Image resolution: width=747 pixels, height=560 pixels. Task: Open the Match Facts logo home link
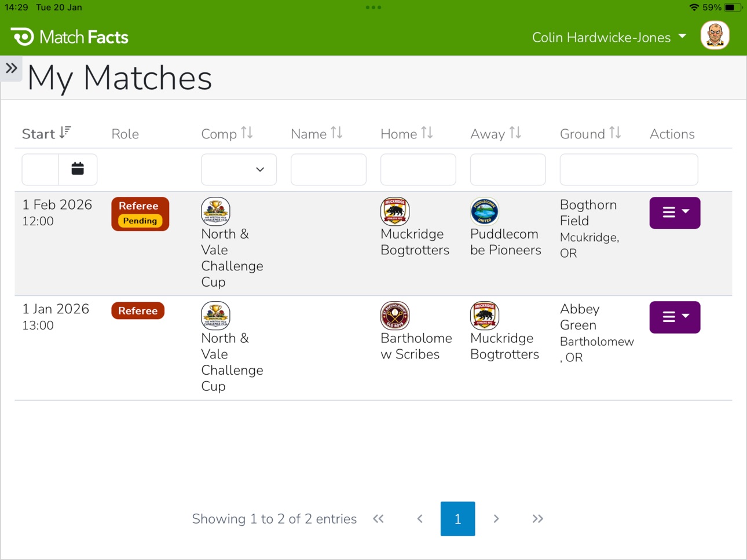tap(69, 37)
